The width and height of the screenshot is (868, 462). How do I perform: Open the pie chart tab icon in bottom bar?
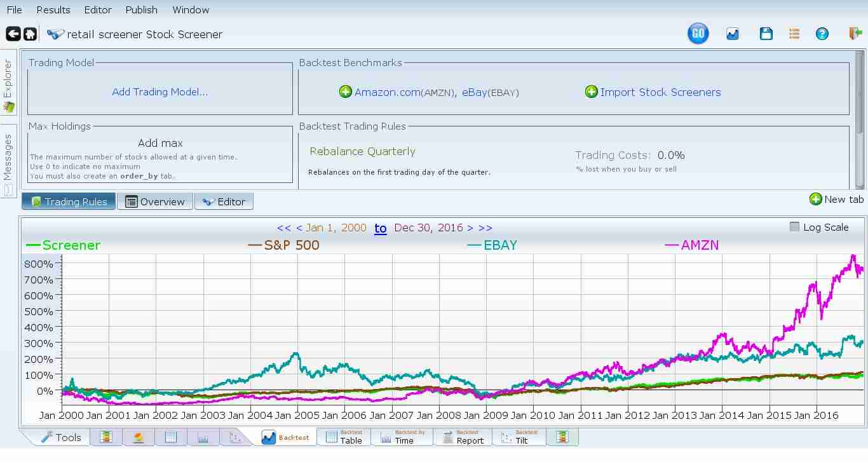click(138, 437)
